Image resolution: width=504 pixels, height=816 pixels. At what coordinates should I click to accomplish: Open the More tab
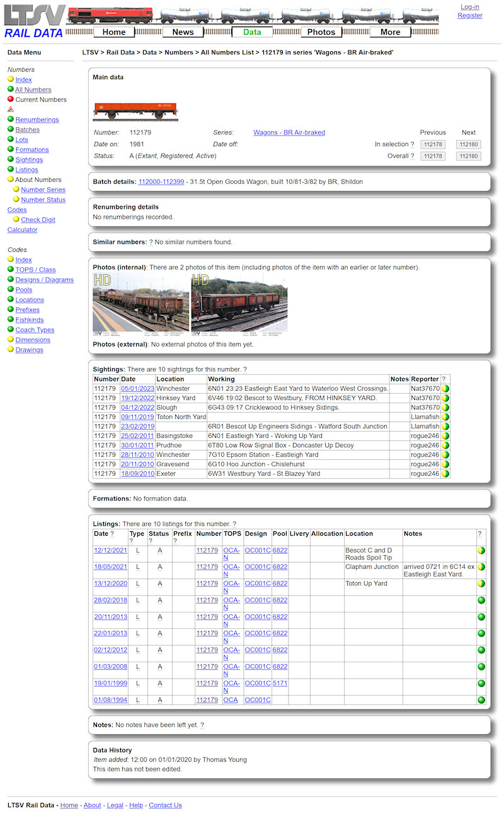[391, 32]
